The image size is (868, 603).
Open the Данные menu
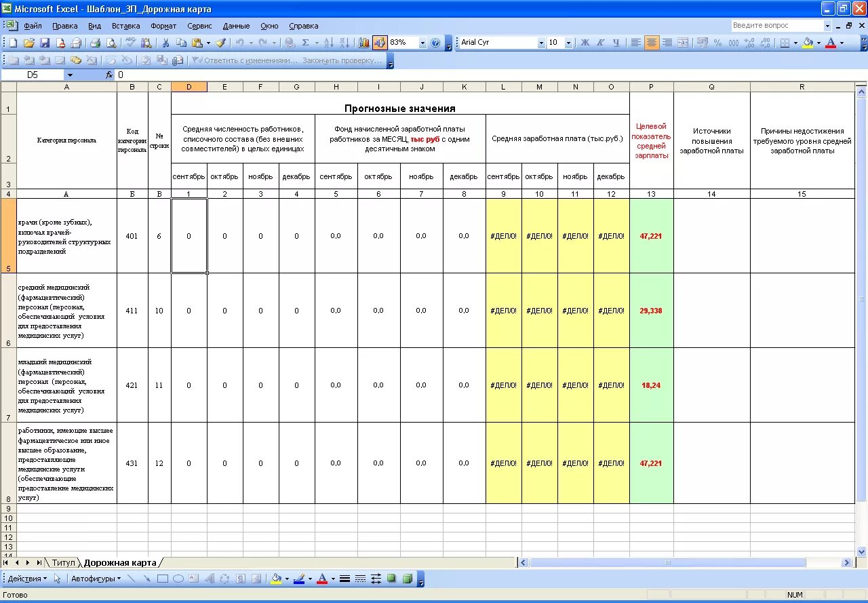236,26
